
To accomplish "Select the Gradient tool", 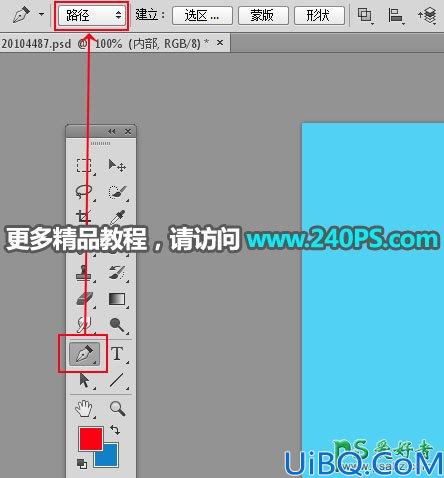I will (117, 299).
